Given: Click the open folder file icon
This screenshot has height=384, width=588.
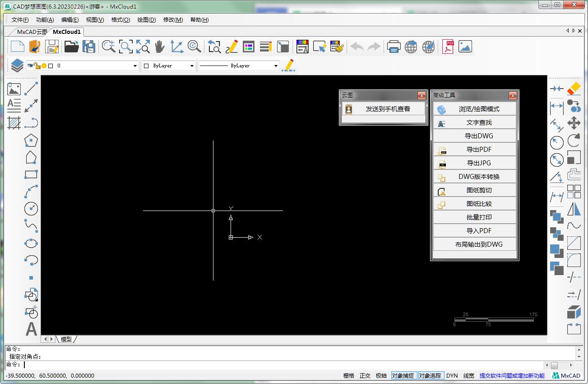Looking at the screenshot, I should tap(71, 47).
